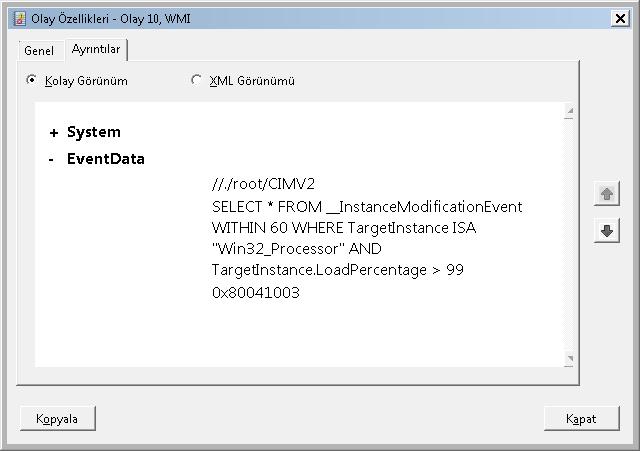Click the EventData heading label
The image size is (640, 451).
tap(106, 159)
